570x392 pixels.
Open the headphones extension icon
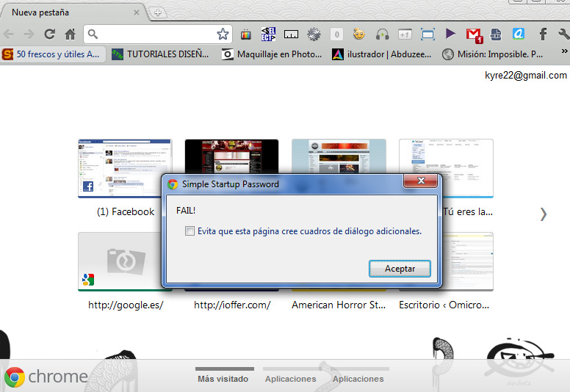tap(382, 35)
